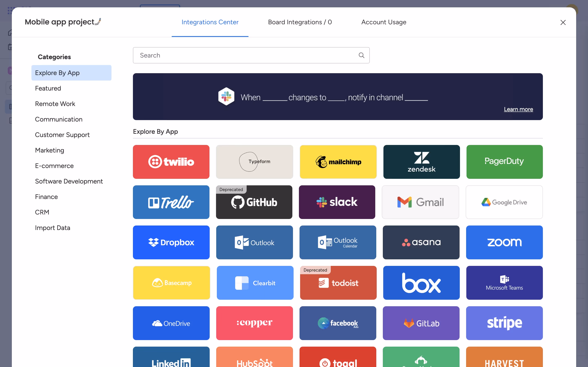Screen dimensions: 588x367
Task: Open the Twilio integration tile
Action: point(171,162)
